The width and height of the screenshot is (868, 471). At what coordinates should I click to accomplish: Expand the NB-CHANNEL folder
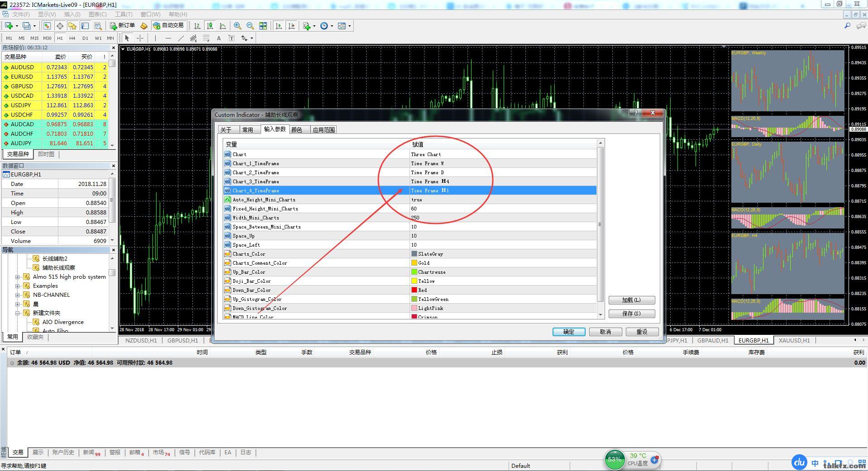coord(18,295)
